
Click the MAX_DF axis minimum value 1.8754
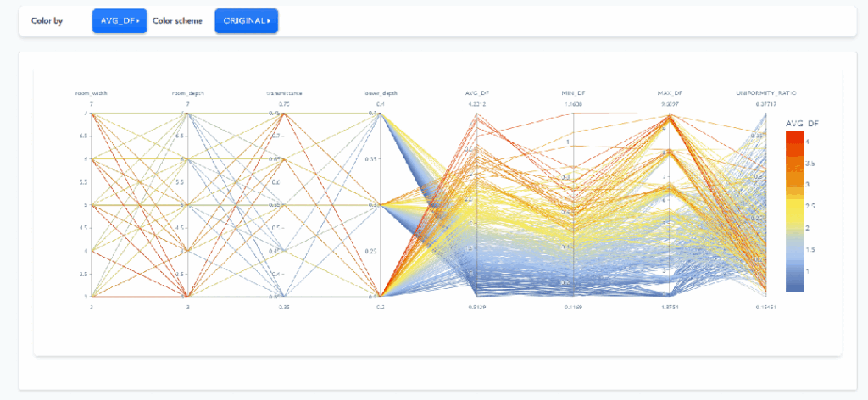pos(670,307)
